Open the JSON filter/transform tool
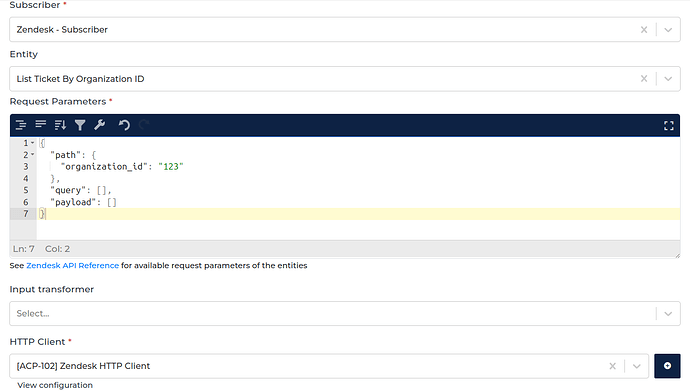Viewport: 690px width, 391px height. click(80, 125)
